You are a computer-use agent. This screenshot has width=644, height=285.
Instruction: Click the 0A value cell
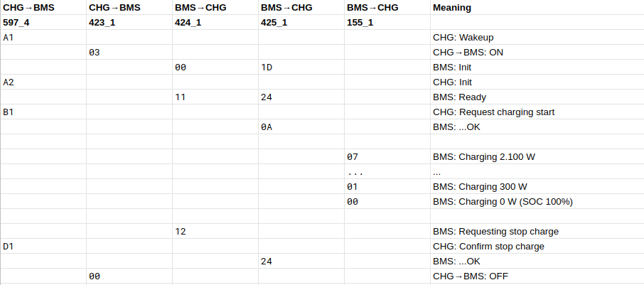pyautogui.click(x=301, y=127)
